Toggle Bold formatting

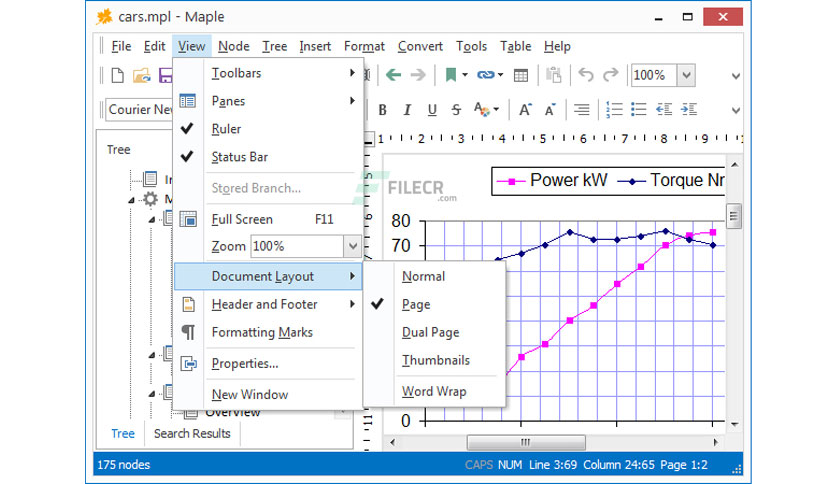tap(382, 110)
